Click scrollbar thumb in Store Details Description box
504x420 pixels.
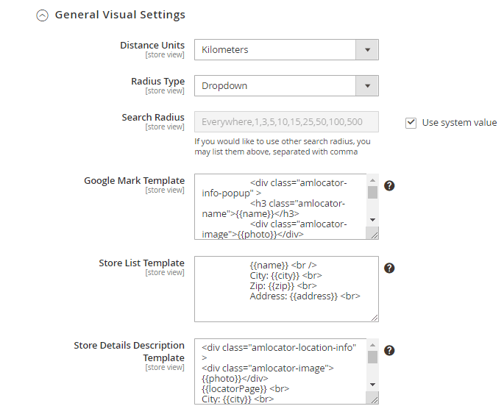(373, 357)
